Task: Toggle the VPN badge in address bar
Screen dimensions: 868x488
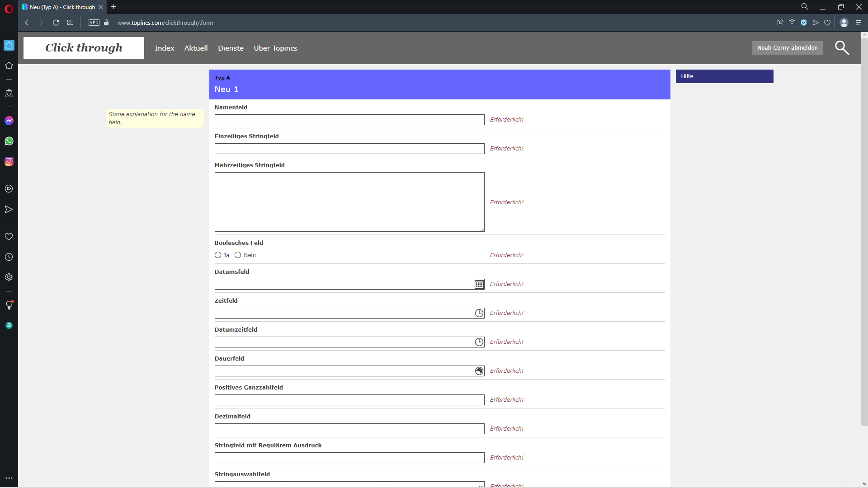Action: [x=94, y=23]
